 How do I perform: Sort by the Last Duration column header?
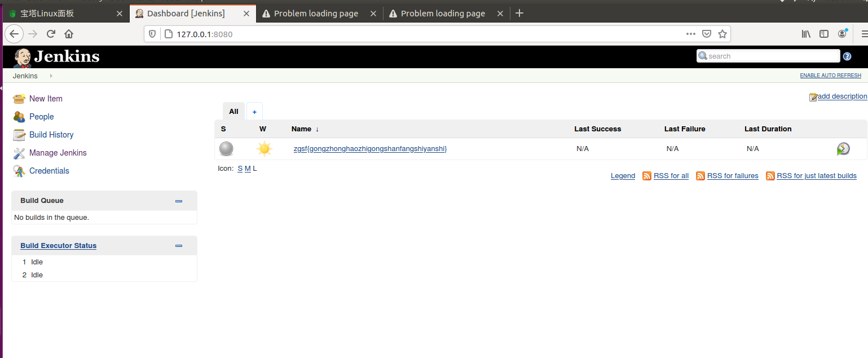coord(768,129)
